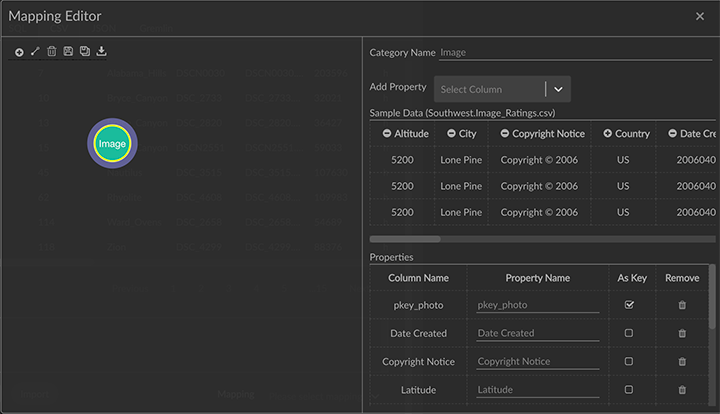The height and width of the screenshot is (414, 720).
Task: Uncheck As Key for pkey_photo
Action: coord(629,305)
